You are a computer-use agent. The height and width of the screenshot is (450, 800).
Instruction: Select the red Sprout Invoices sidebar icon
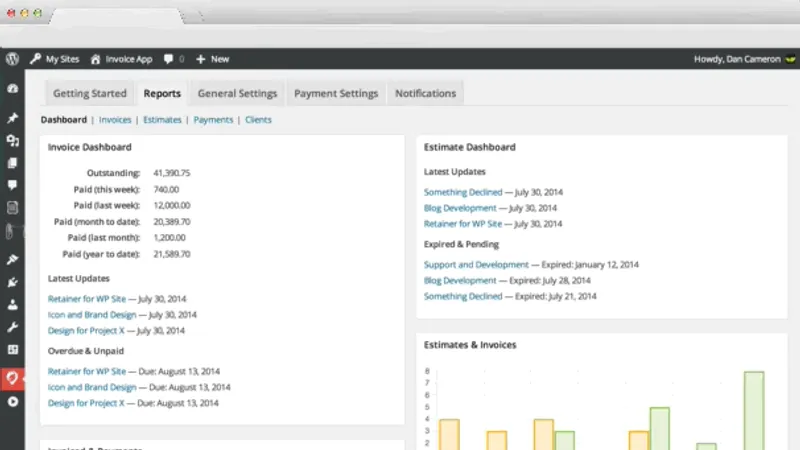(12, 379)
